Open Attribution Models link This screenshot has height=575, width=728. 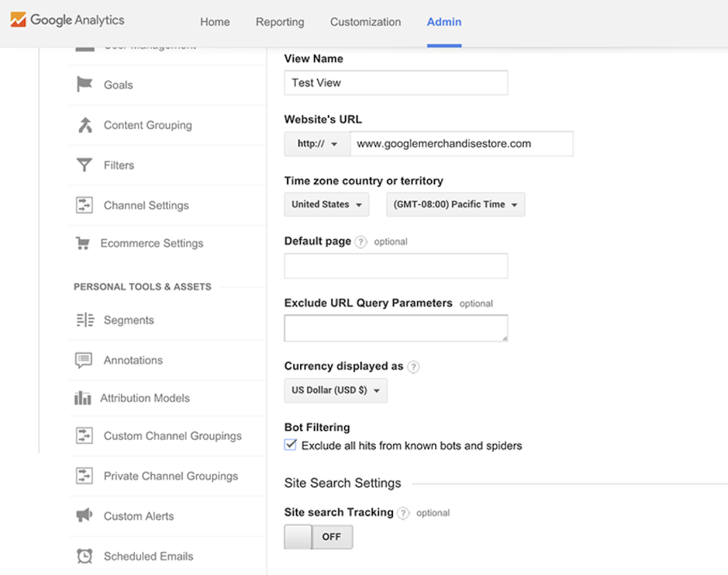coord(145,399)
